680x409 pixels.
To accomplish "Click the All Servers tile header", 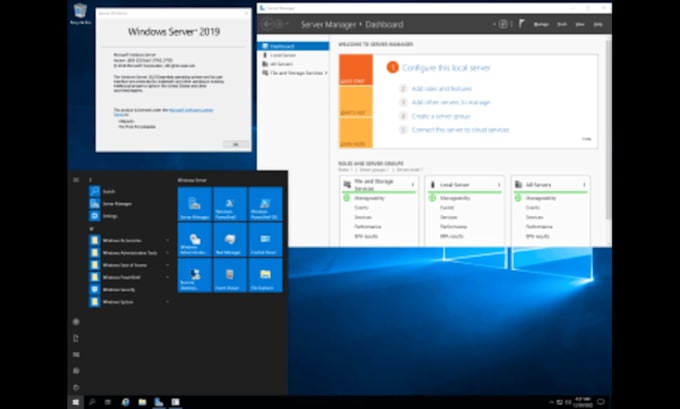I will 550,184.
